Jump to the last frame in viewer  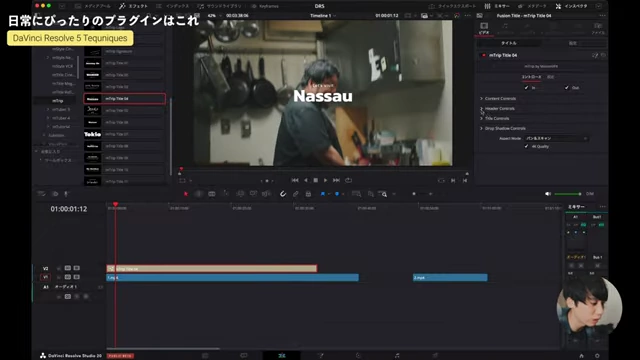coord(336,180)
